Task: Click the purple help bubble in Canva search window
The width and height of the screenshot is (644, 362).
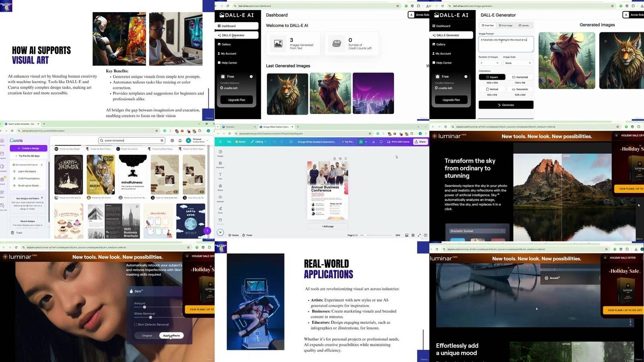Action: (x=207, y=231)
